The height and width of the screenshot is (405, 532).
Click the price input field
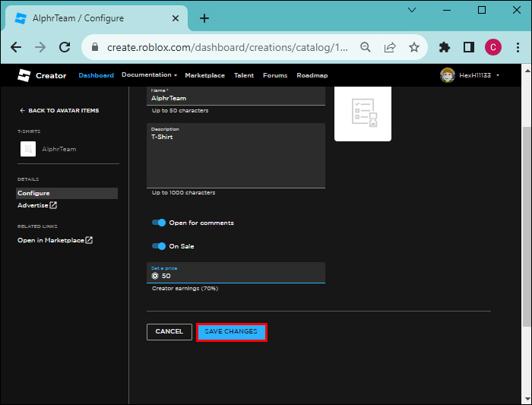coord(239,276)
